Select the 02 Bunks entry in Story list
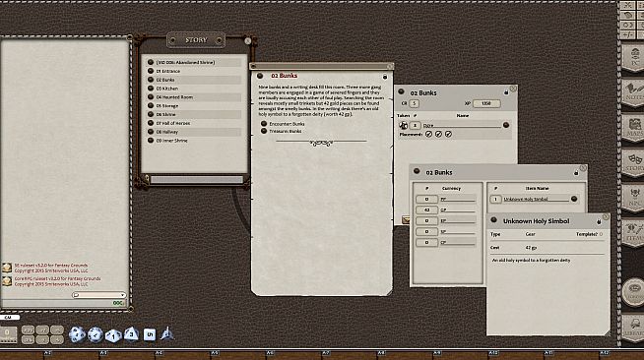This screenshot has height=360, width=644. (165, 80)
